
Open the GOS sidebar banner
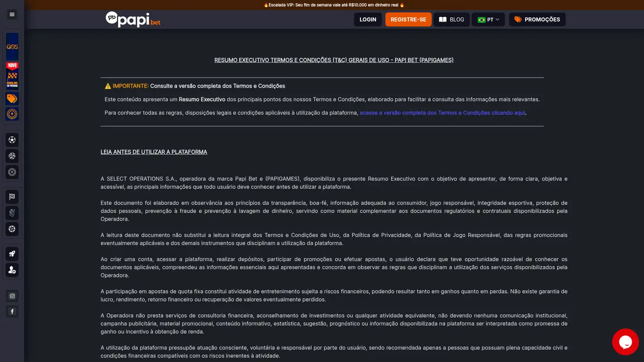(12, 46)
